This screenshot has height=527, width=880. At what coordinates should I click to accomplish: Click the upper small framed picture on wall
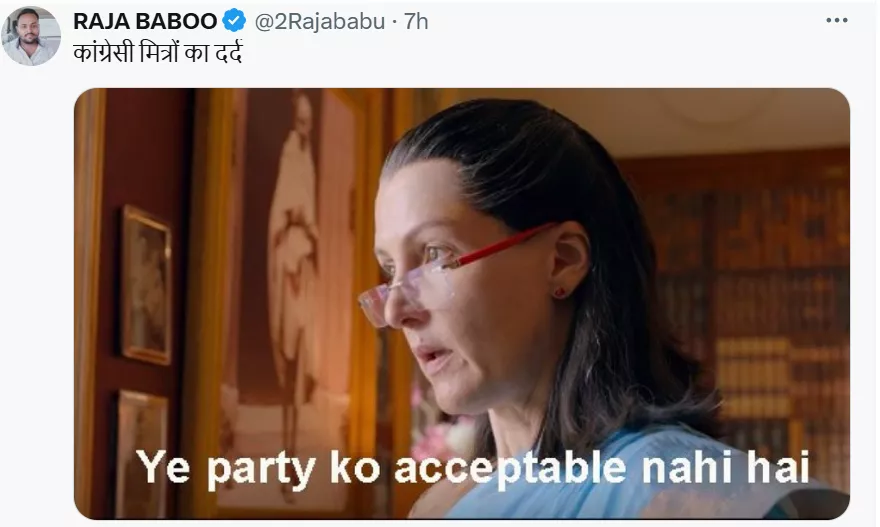click(x=147, y=285)
